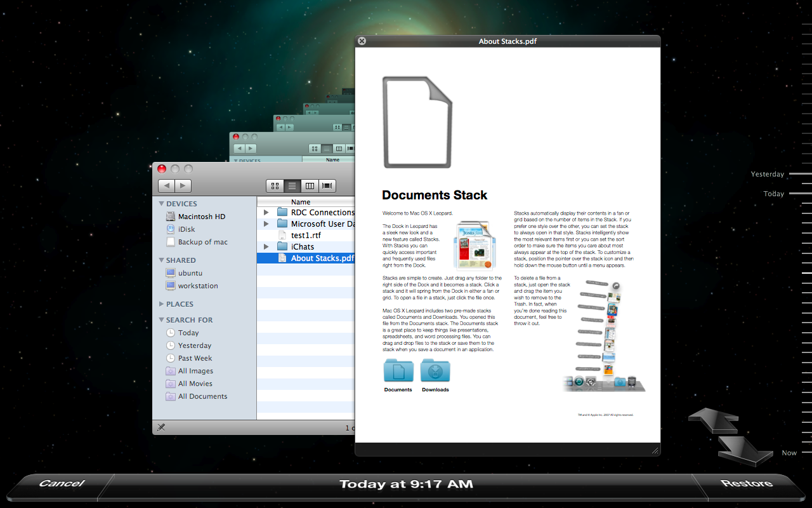The image size is (812, 508).
Task: Click the 'Today at 9:17 AM' label
Action: coord(406,484)
